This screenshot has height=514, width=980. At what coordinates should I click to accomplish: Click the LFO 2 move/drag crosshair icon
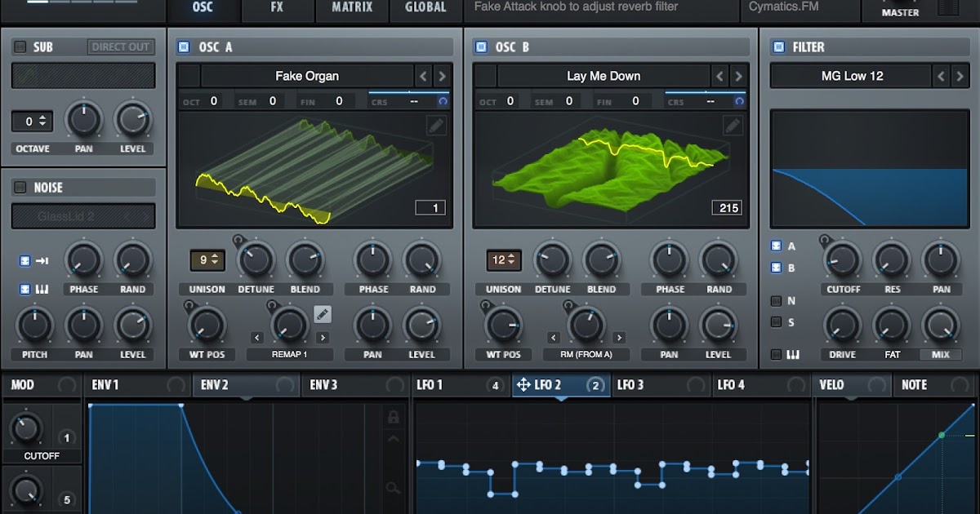pyautogui.click(x=523, y=385)
